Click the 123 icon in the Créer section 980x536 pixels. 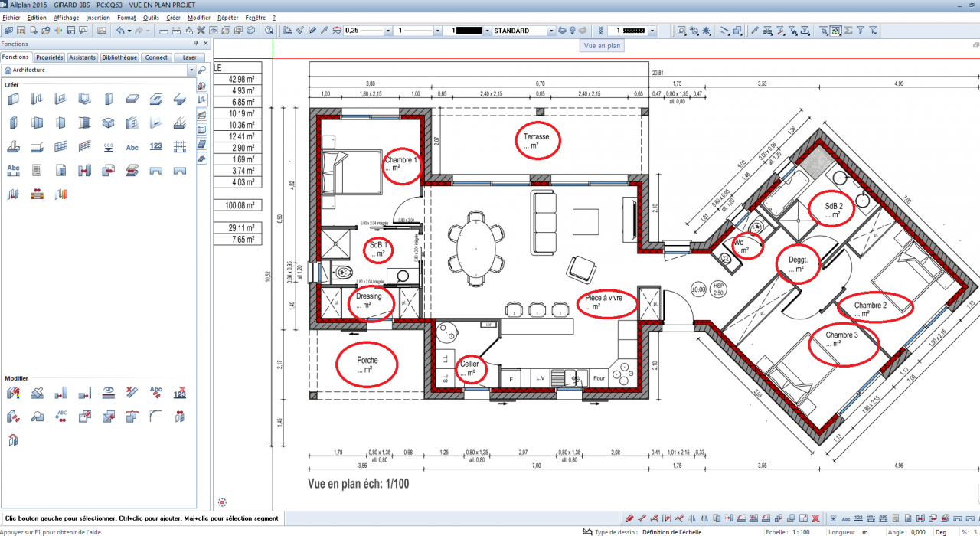[x=155, y=146]
